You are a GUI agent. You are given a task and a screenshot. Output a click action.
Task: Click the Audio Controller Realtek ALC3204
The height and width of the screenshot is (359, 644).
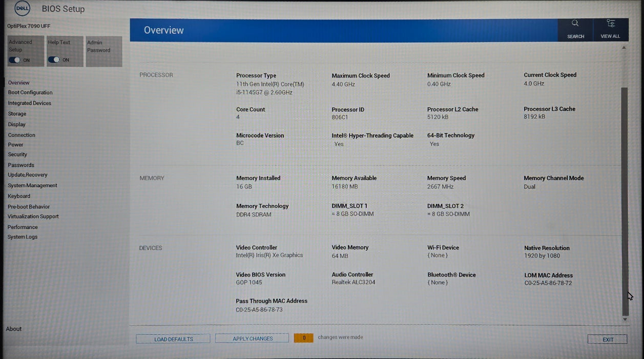354,283
